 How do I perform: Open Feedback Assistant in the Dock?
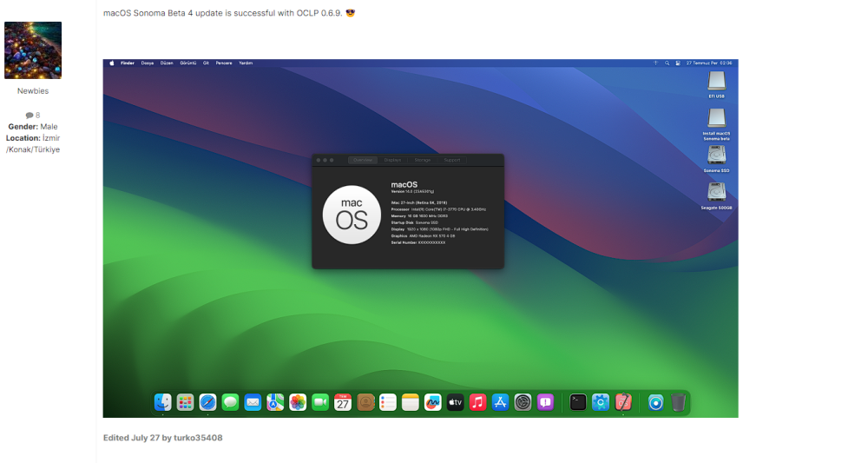click(x=545, y=403)
